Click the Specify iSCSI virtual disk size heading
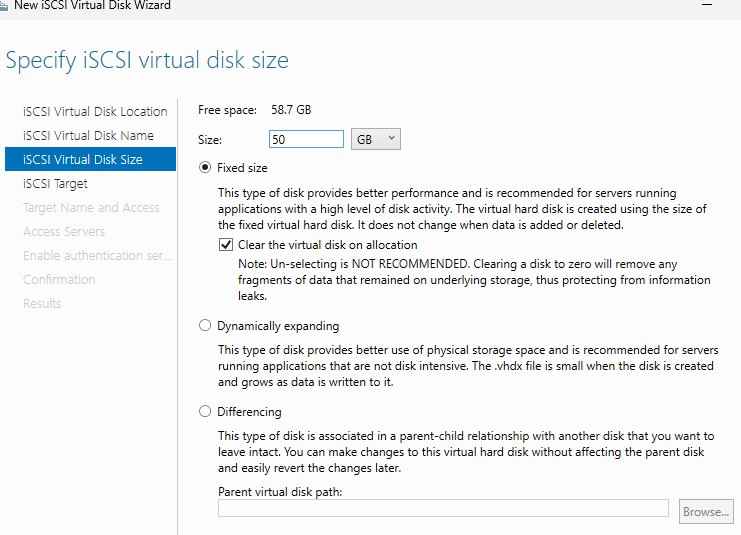741x535 pixels. coord(147,60)
